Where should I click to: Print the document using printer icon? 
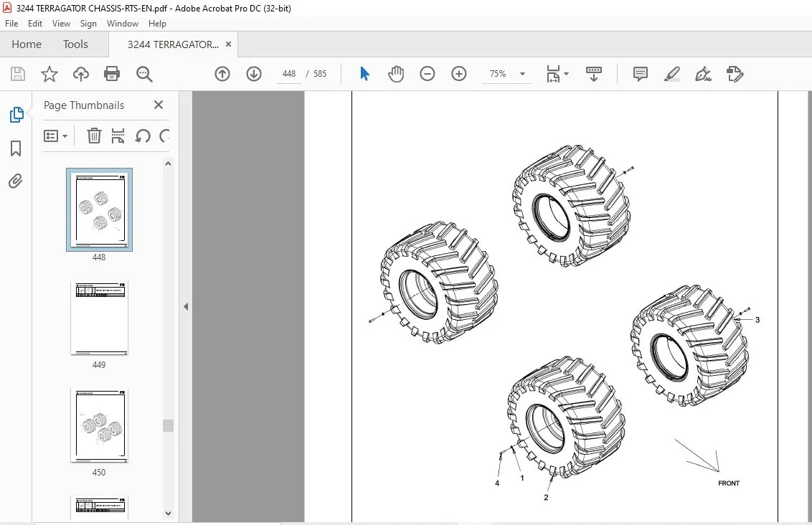[112, 74]
